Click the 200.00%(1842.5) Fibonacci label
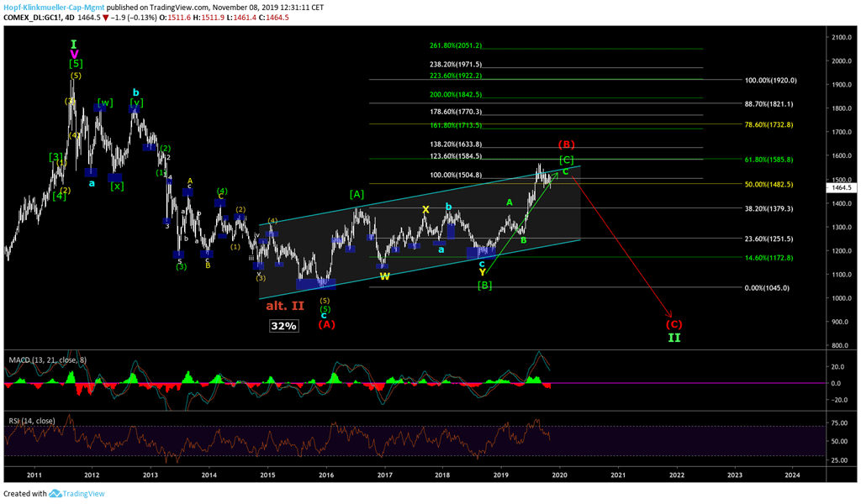Screen dimensions: 861x504 (x=456, y=94)
